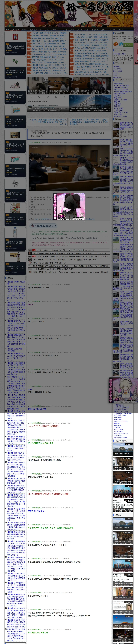Click comment text 悔しいです！やるな
138x644 pixels.
pyautogui.click(x=36, y=321)
